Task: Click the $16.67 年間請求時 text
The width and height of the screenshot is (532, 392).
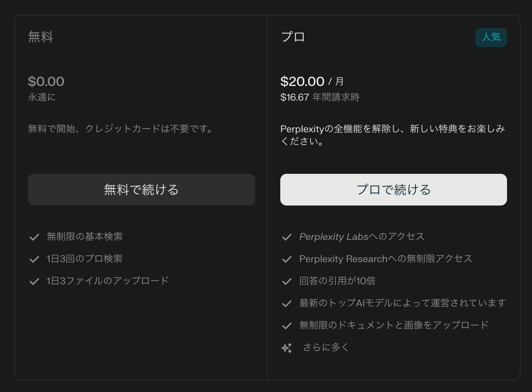Action: [320, 97]
